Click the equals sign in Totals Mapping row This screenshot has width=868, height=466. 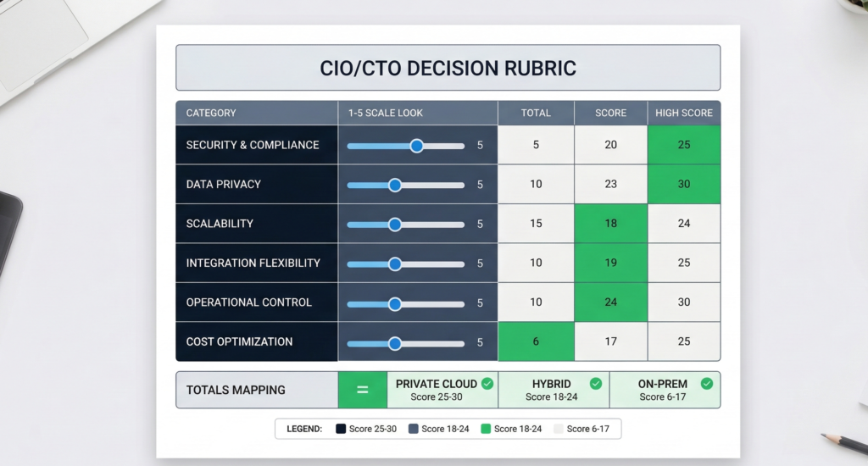tap(362, 391)
